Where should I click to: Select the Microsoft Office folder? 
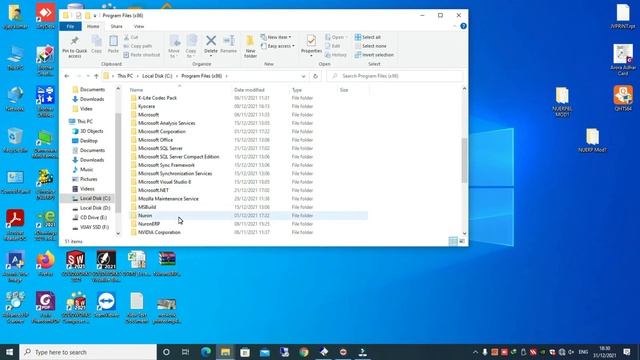click(x=155, y=140)
